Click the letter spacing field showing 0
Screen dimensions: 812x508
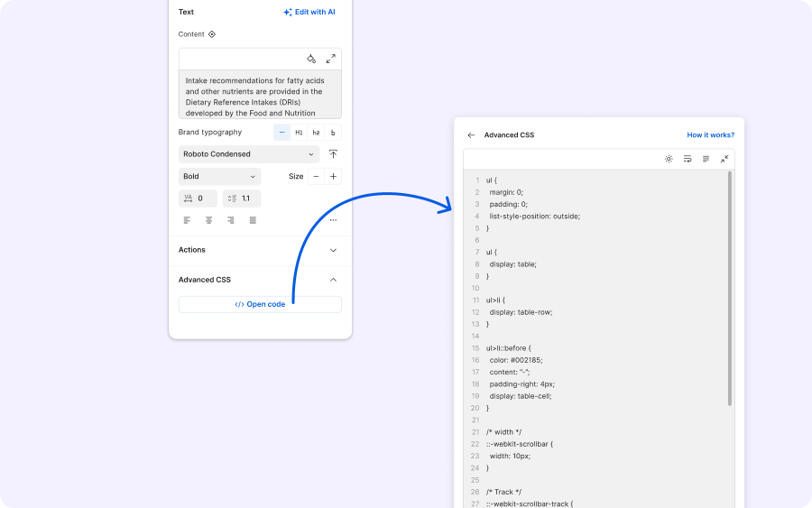coord(198,199)
